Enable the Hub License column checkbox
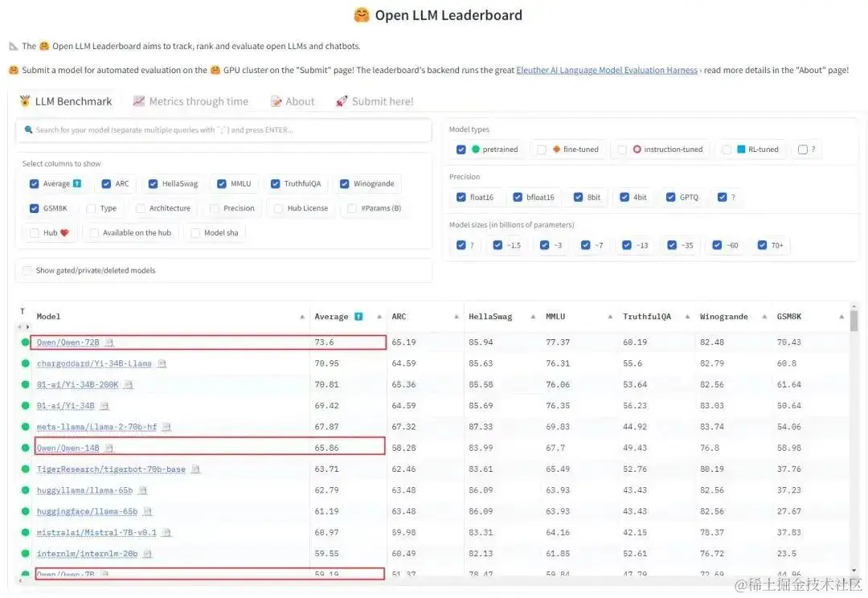 click(278, 208)
